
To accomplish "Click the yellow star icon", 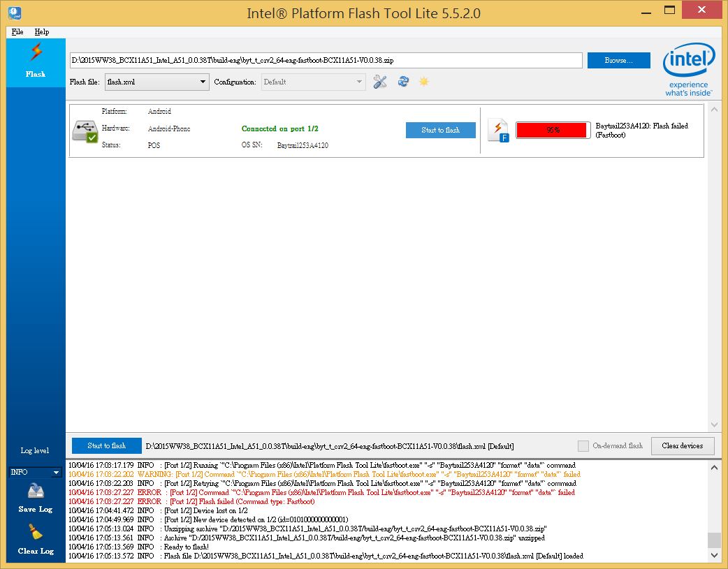I will (x=423, y=82).
